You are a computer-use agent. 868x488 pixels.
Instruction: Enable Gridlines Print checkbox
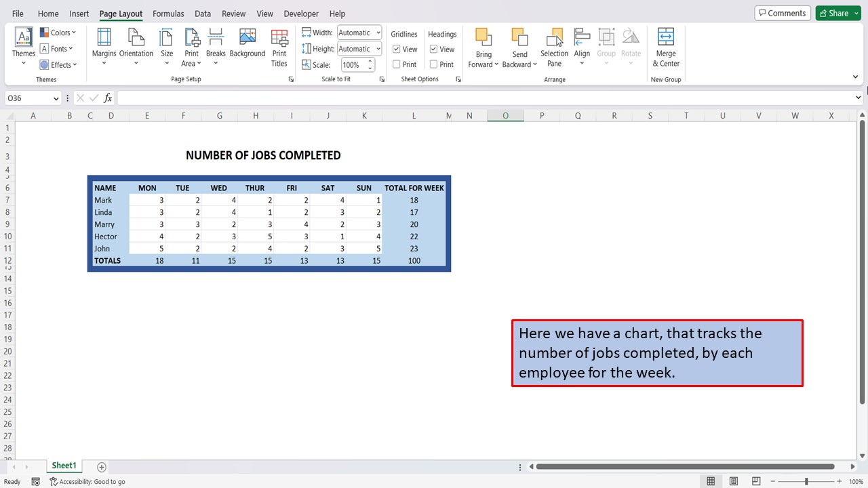point(397,64)
